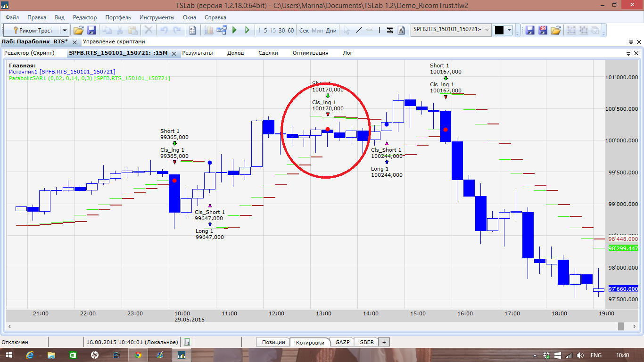This screenshot has height=362, width=644.
Task: Set timeframe interval to 15
Action: coord(273,31)
